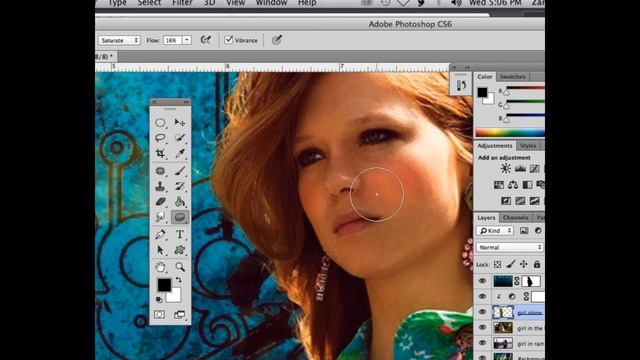The height and width of the screenshot is (360, 640).
Task: Select the Pen tool
Action: [x=160, y=234]
